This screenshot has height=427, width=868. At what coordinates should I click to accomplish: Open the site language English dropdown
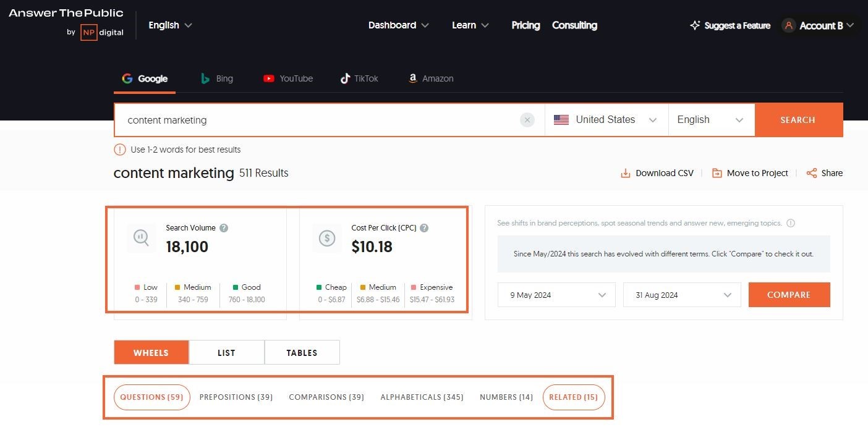171,25
